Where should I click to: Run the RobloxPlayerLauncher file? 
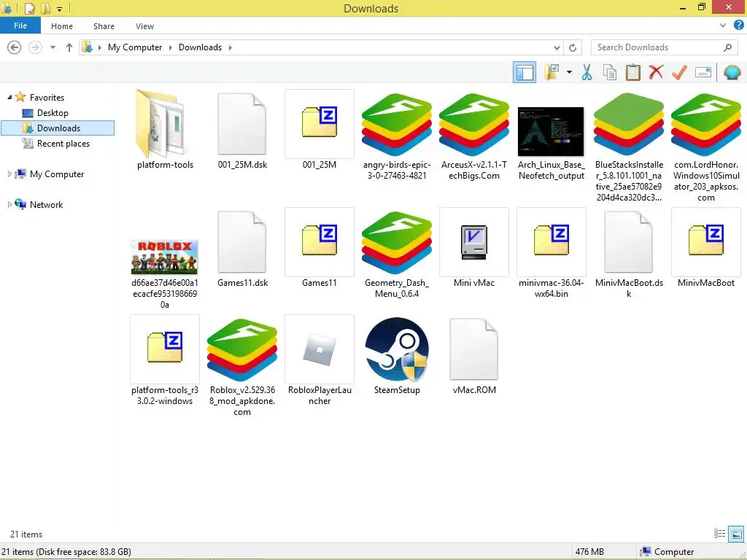[320, 360]
